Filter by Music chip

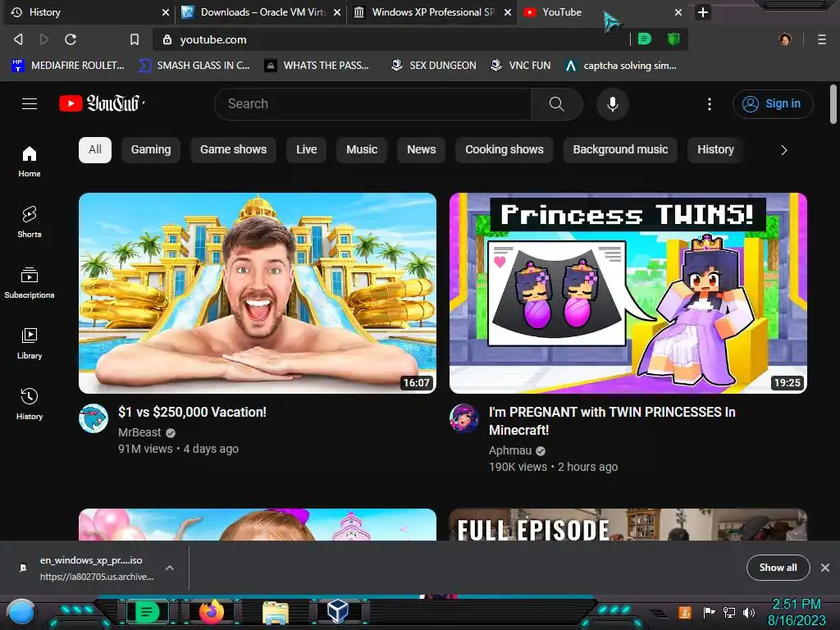[x=362, y=150]
